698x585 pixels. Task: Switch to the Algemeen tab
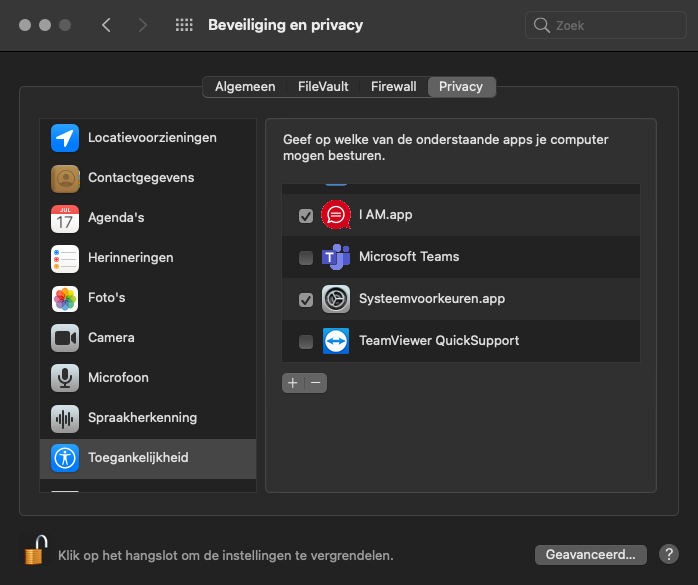click(x=245, y=87)
